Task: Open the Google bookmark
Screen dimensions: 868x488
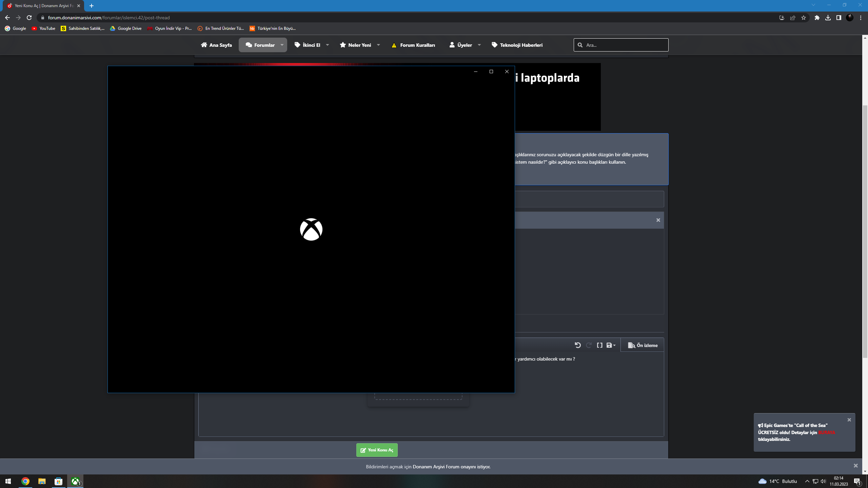Action: 16,28
